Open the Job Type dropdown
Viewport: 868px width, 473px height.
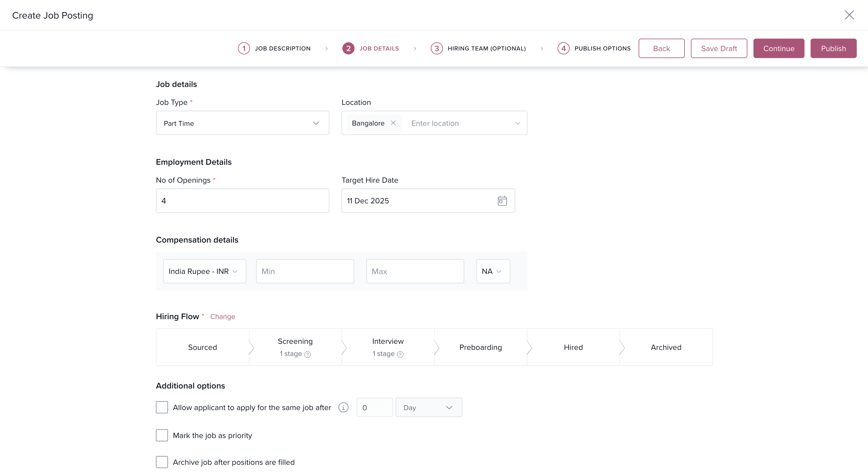242,123
